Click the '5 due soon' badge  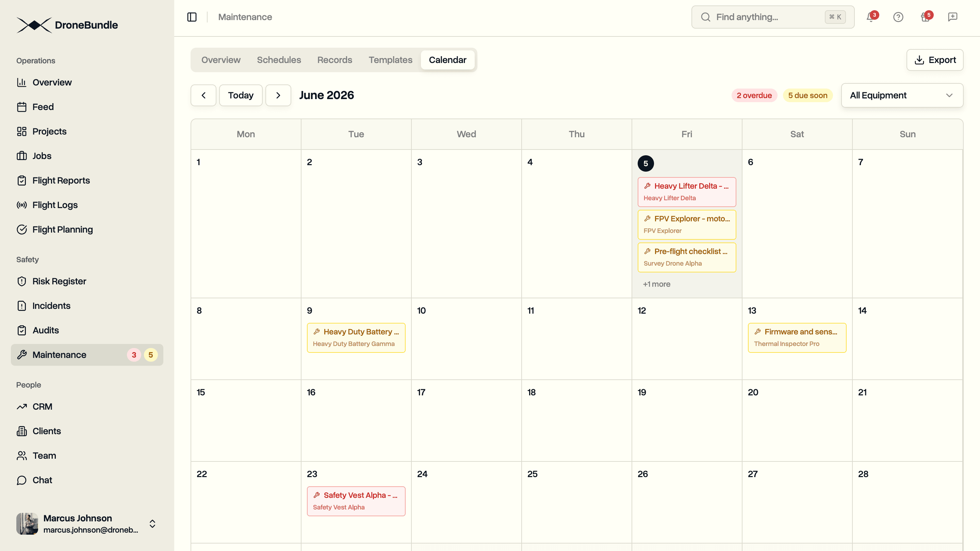point(808,95)
